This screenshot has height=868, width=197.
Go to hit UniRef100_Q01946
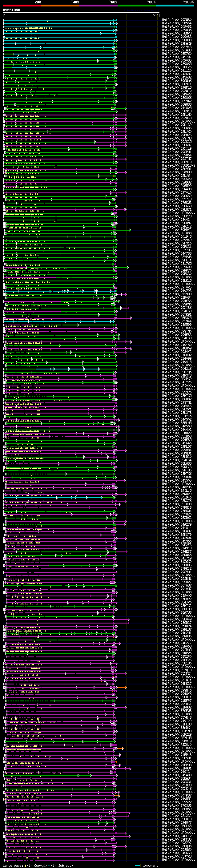point(177,497)
